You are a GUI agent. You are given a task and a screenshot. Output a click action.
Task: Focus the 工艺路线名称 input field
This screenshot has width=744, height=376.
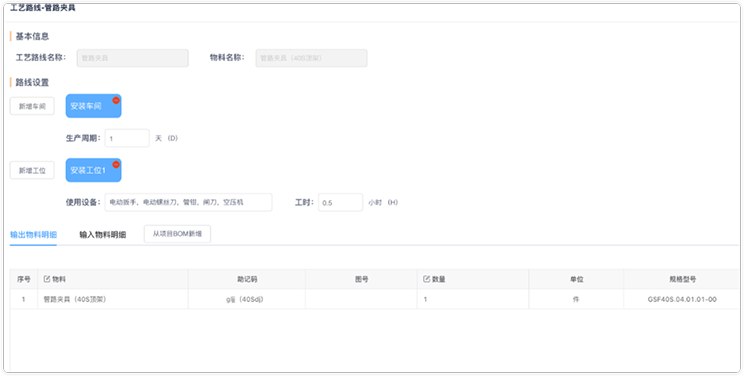pyautogui.click(x=132, y=58)
